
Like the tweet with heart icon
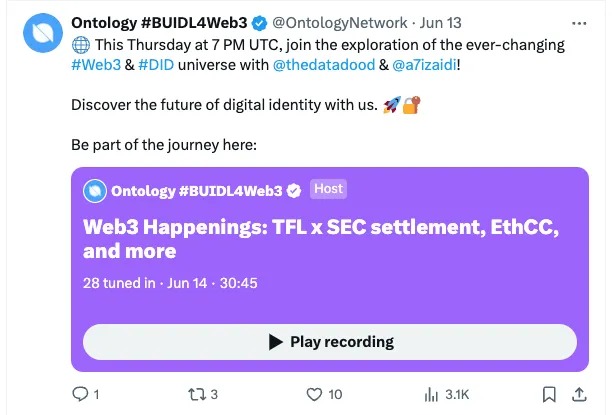point(315,394)
